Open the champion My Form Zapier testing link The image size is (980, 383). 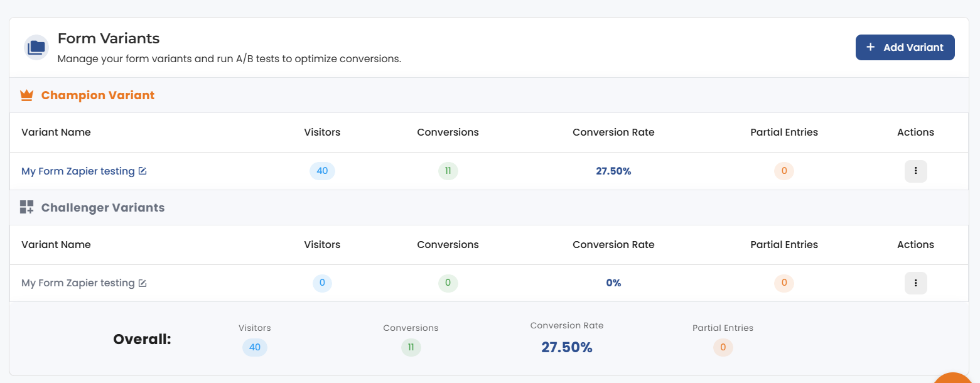[78, 171]
